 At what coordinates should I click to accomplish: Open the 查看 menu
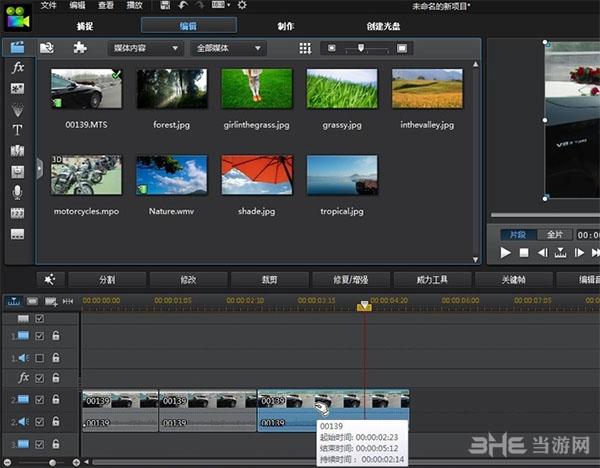coord(106,5)
